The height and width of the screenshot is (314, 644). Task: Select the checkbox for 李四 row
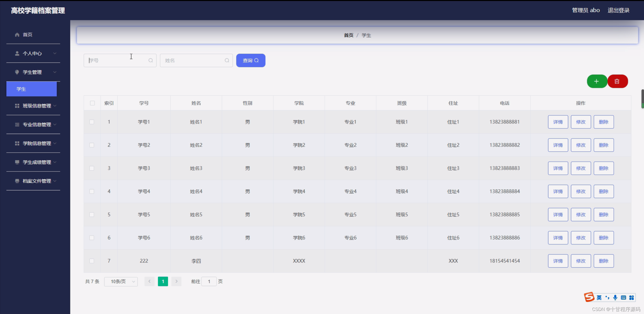point(92,261)
